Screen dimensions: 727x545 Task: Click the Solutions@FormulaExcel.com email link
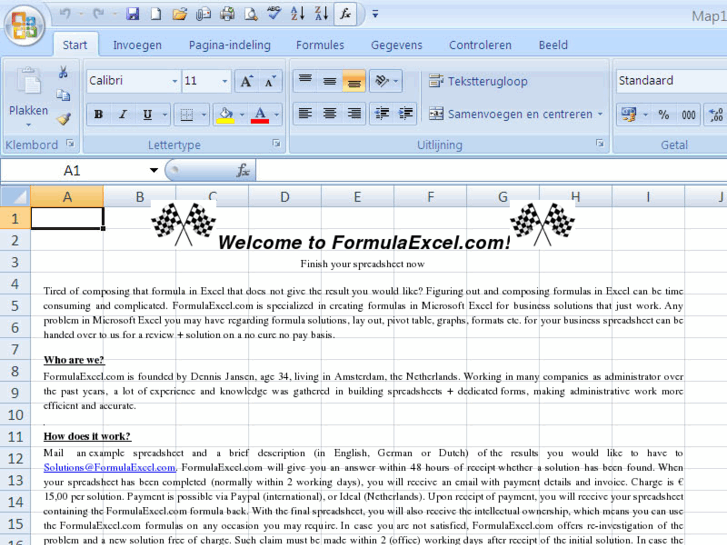109,468
